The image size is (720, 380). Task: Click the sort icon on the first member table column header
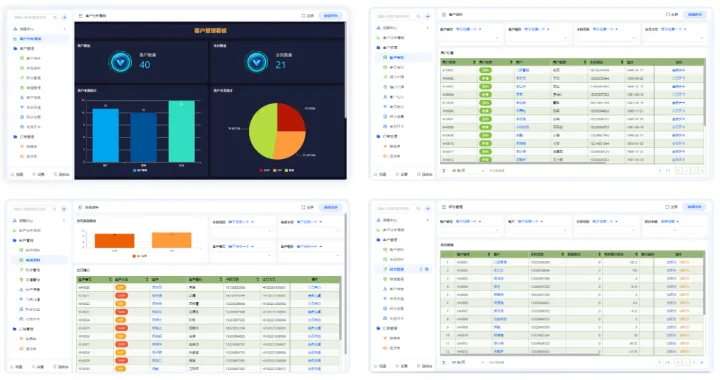coord(110,279)
